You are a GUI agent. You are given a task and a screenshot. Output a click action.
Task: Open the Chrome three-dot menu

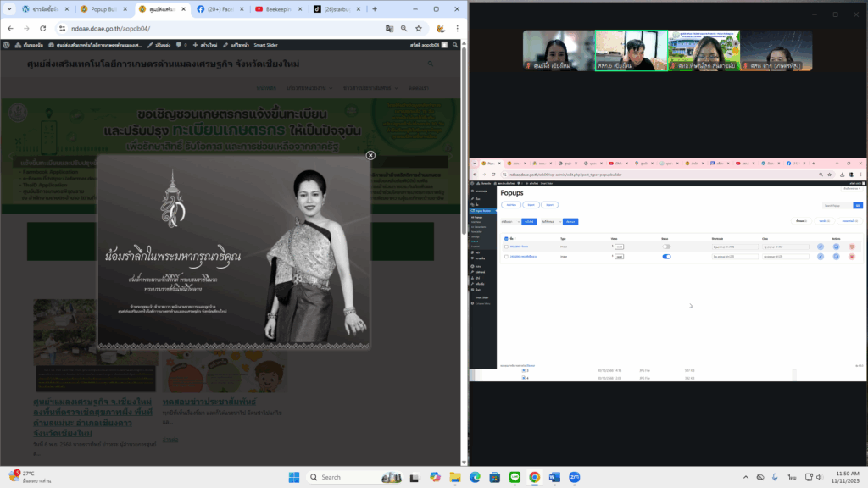pyautogui.click(x=458, y=28)
